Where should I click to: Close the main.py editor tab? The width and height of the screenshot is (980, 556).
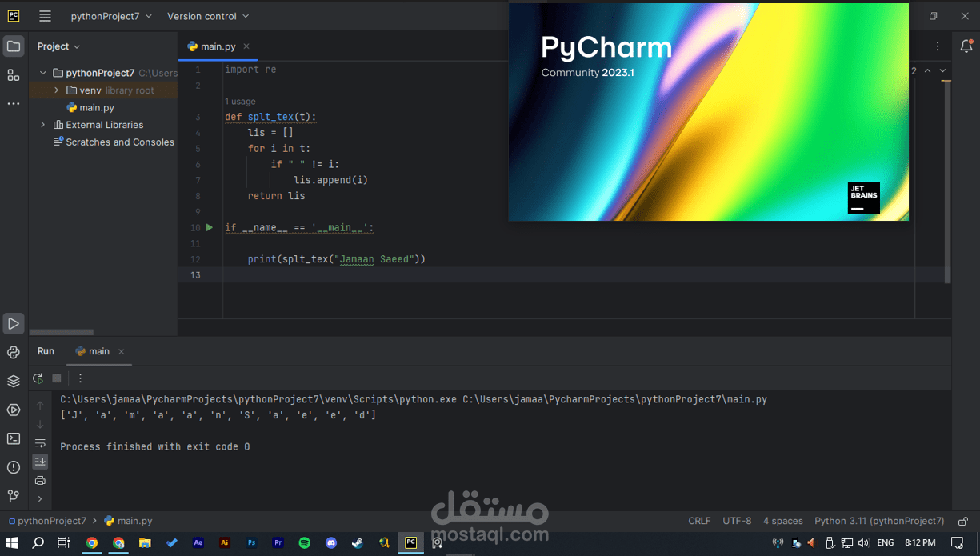[x=246, y=46]
